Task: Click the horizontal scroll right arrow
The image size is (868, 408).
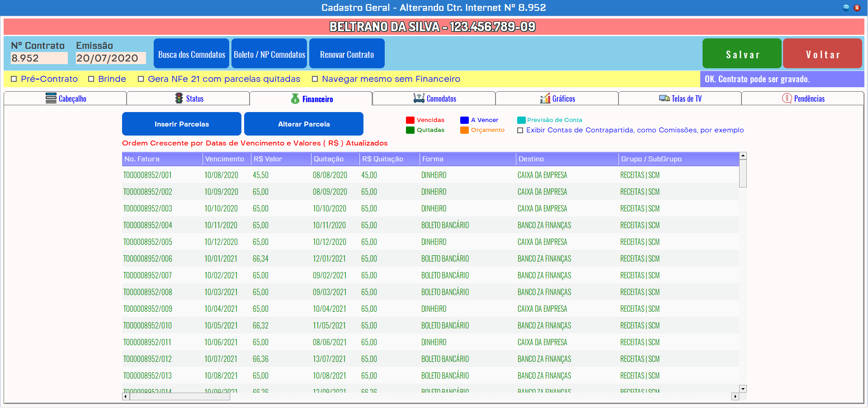Action: click(735, 397)
